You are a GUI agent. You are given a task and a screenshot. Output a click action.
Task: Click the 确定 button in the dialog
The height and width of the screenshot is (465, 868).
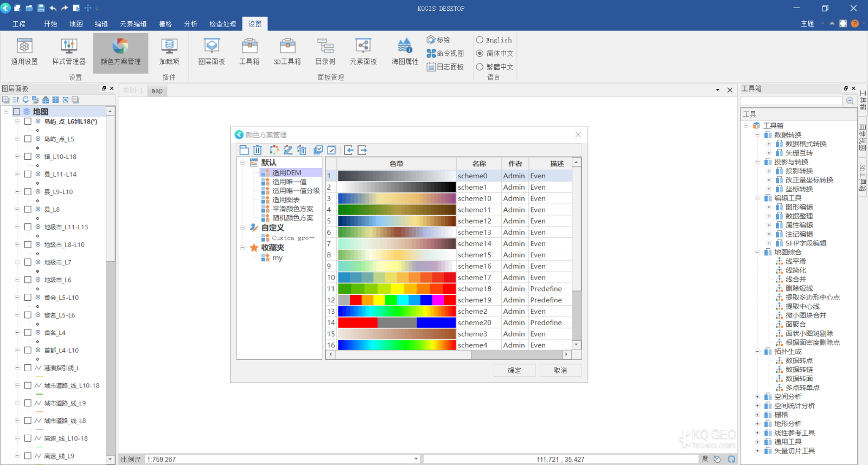tap(514, 370)
